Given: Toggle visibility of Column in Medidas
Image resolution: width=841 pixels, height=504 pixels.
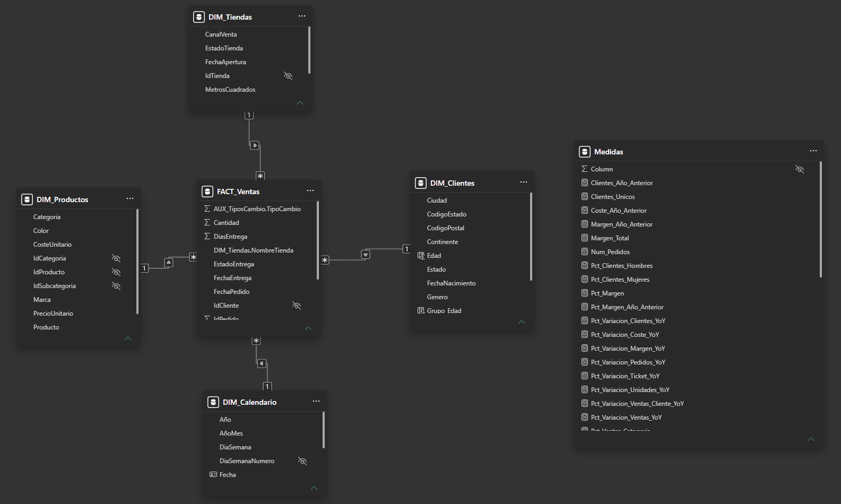Looking at the screenshot, I should pyautogui.click(x=800, y=169).
